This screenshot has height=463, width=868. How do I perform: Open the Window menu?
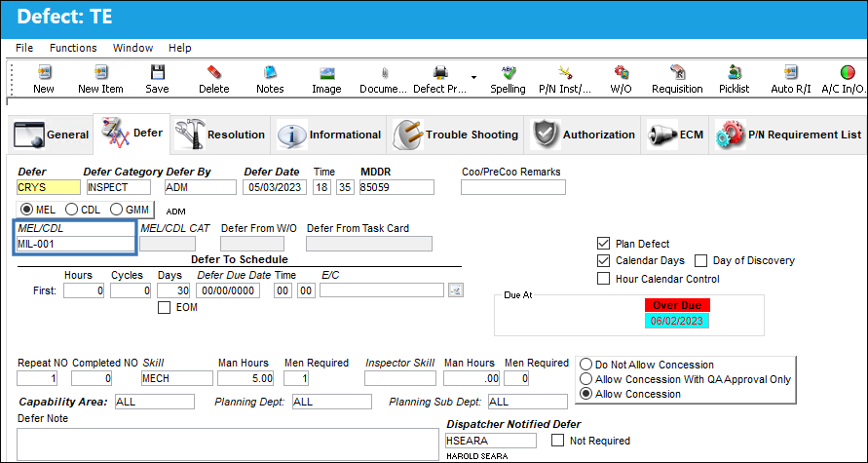(x=132, y=48)
